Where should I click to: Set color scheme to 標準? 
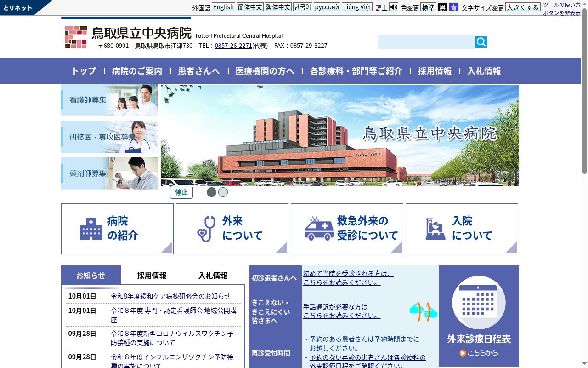[x=429, y=7]
